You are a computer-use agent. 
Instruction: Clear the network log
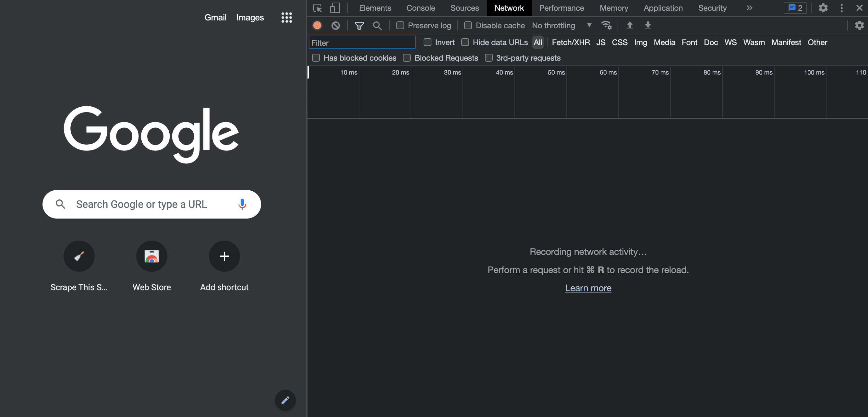coord(336,26)
